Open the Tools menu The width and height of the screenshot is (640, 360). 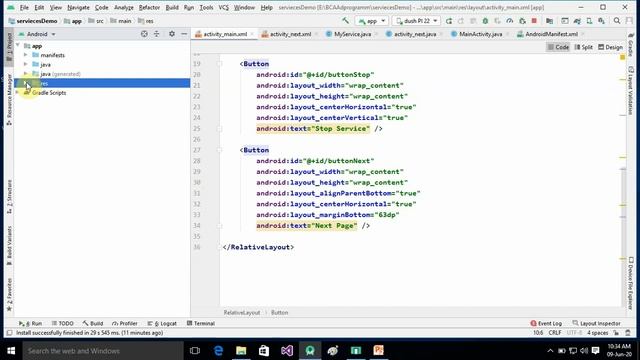point(206,7)
